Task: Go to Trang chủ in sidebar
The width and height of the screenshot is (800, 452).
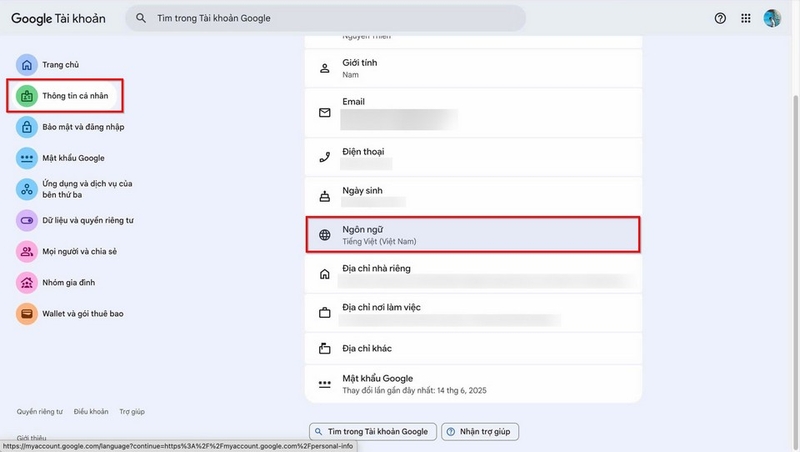Action: pos(61,65)
